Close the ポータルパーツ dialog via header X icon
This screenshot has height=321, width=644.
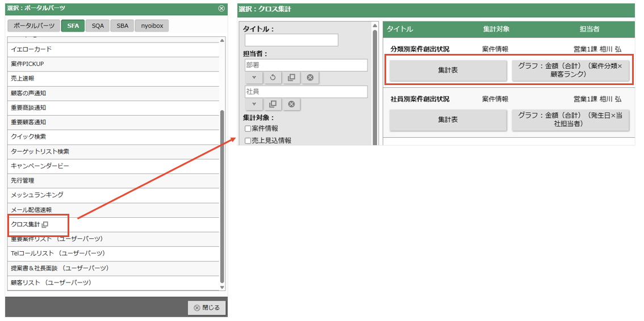pos(221,9)
